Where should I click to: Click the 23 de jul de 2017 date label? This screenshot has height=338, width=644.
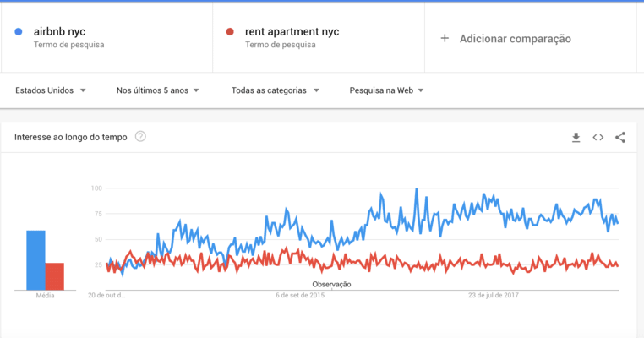pyautogui.click(x=493, y=296)
